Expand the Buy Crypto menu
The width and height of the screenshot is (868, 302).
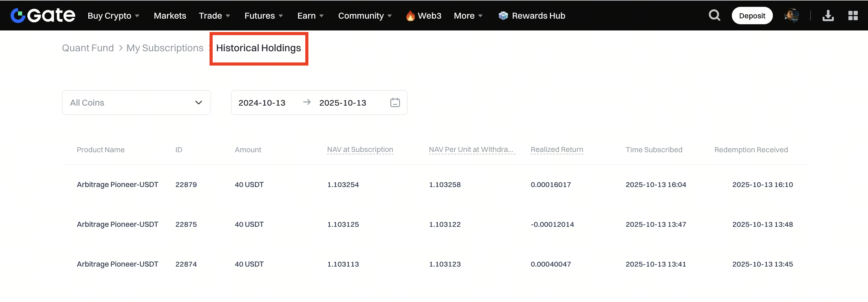[113, 16]
